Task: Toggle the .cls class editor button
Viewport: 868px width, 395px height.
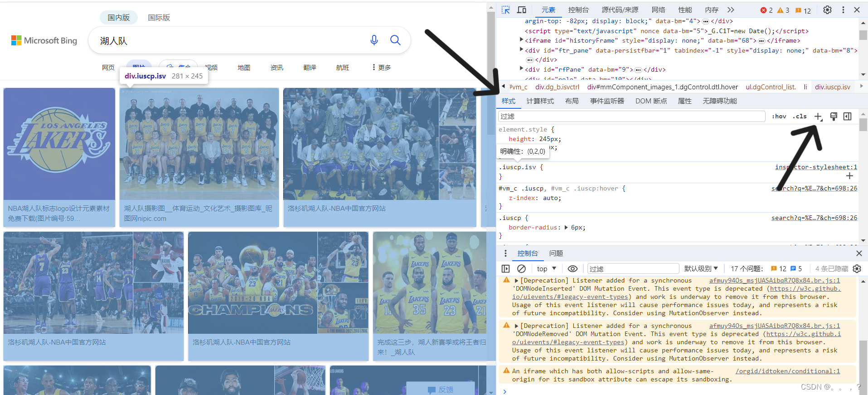Action: pyautogui.click(x=800, y=117)
